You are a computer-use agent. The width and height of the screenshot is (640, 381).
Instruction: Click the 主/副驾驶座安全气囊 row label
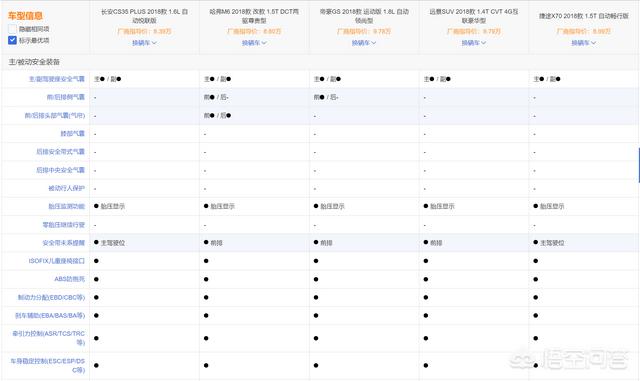coord(57,79)
